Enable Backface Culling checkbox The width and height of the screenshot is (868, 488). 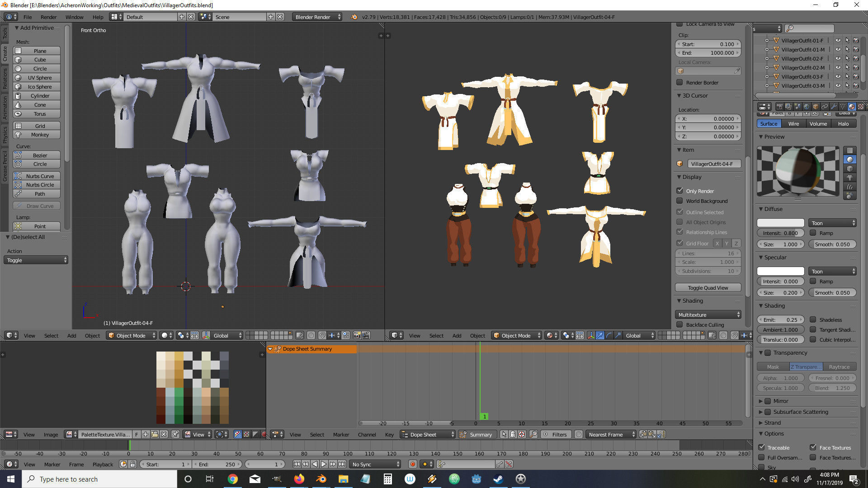(x=679, y=324)
